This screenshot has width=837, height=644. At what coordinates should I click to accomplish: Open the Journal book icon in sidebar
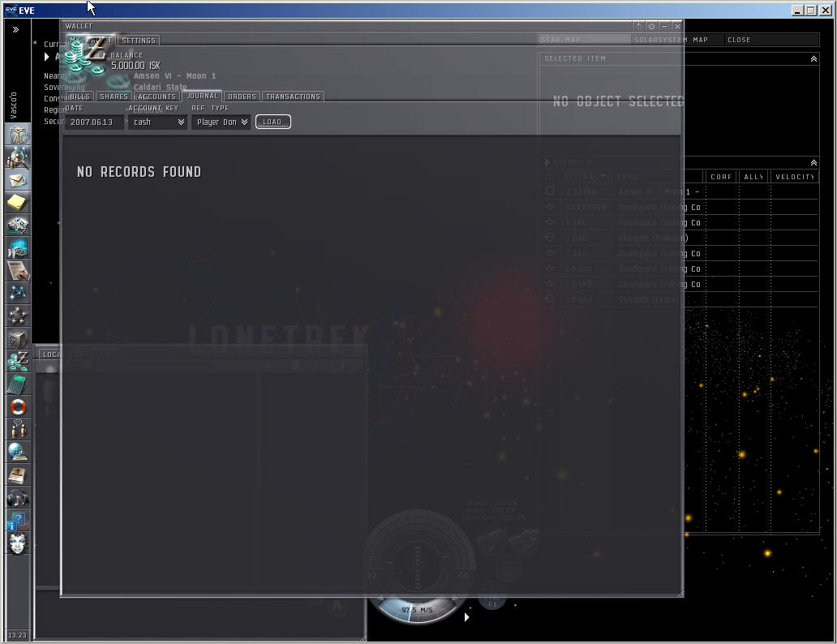coord(18,475)
